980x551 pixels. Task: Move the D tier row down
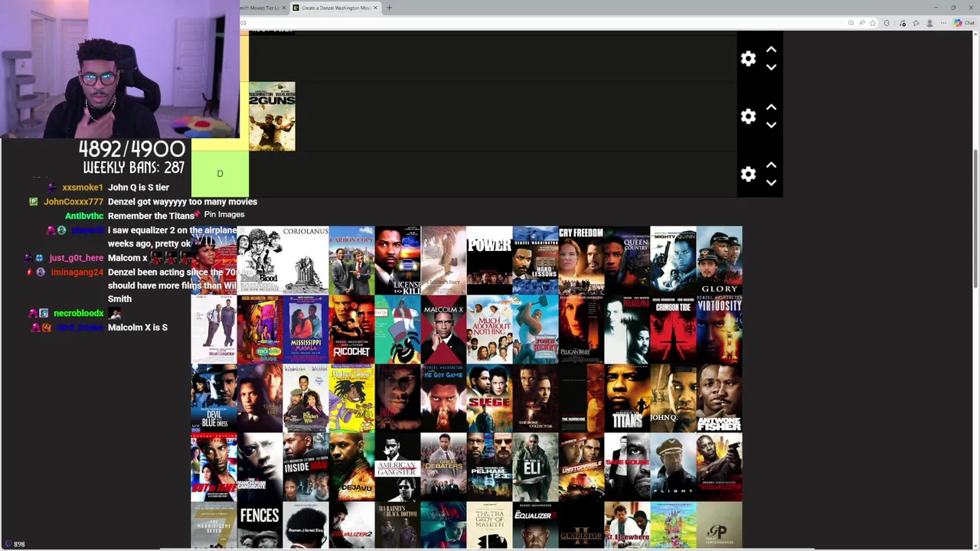[771, 183]
